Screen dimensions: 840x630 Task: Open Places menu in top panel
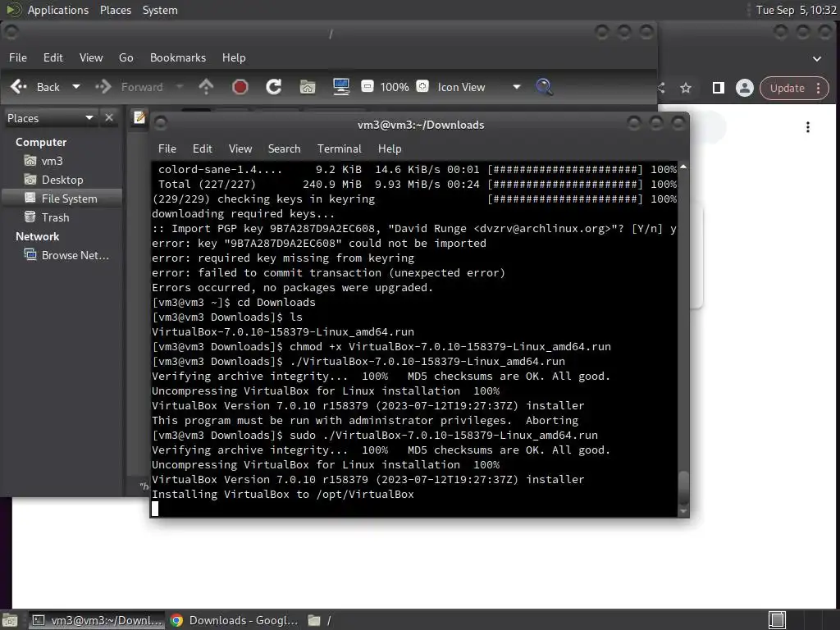point(116,10)
